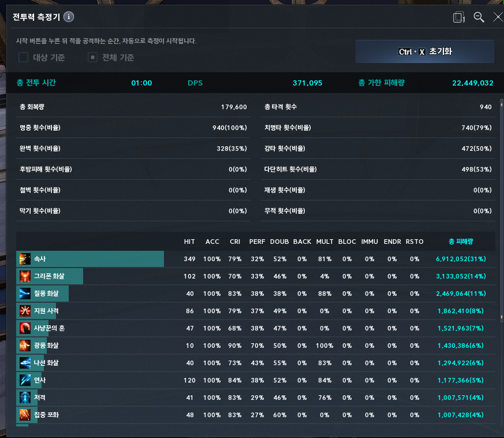
Task: Click the 광풍 화살 skill icon
Action: point(24,346)
